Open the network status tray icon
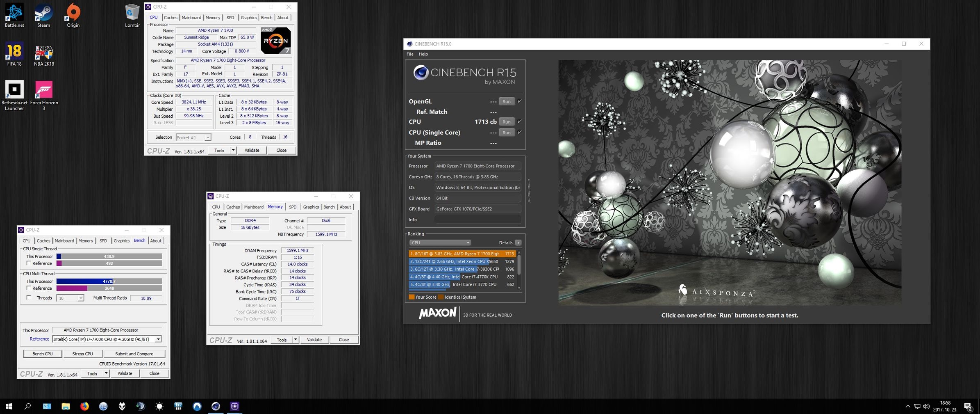This screenshot has height=414, width=980. [917, 407]
